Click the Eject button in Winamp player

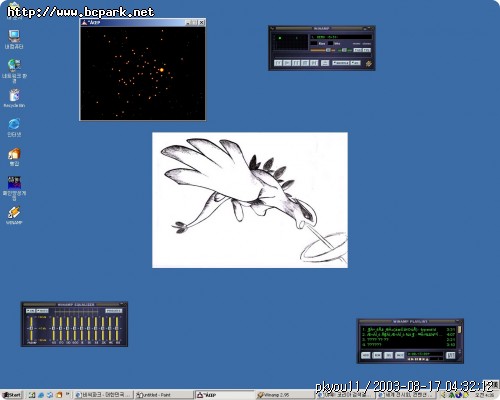pos(325,63)
